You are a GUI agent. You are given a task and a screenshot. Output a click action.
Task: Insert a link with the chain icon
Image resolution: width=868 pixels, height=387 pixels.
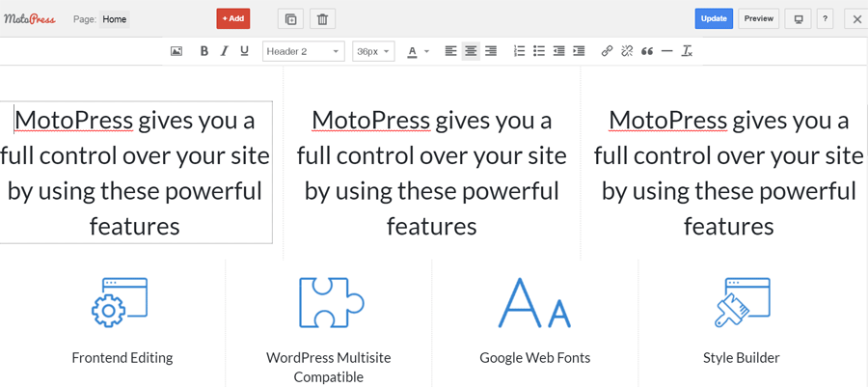click(x=607, y=51)
